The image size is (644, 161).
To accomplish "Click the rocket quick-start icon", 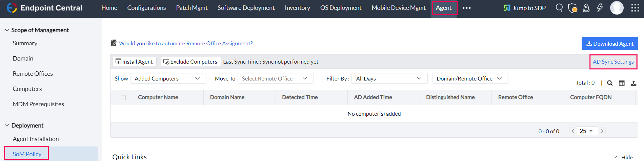I will (586, 8).
